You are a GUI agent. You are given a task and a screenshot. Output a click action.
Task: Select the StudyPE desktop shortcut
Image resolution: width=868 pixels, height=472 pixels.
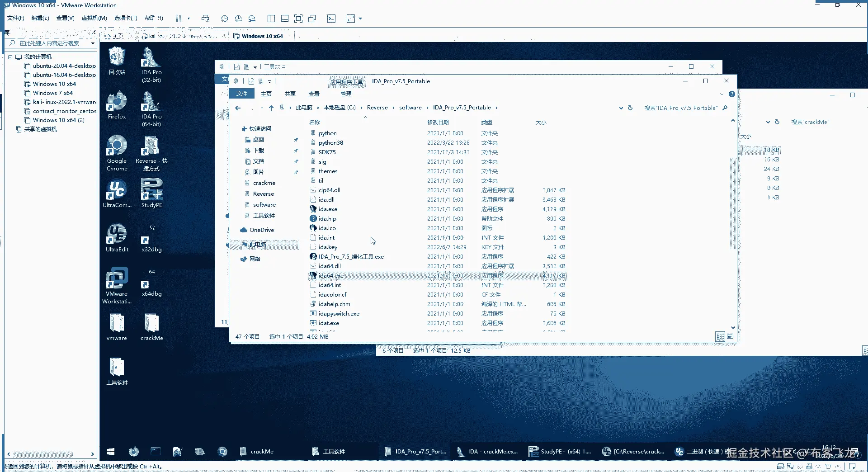pos(151,194)
